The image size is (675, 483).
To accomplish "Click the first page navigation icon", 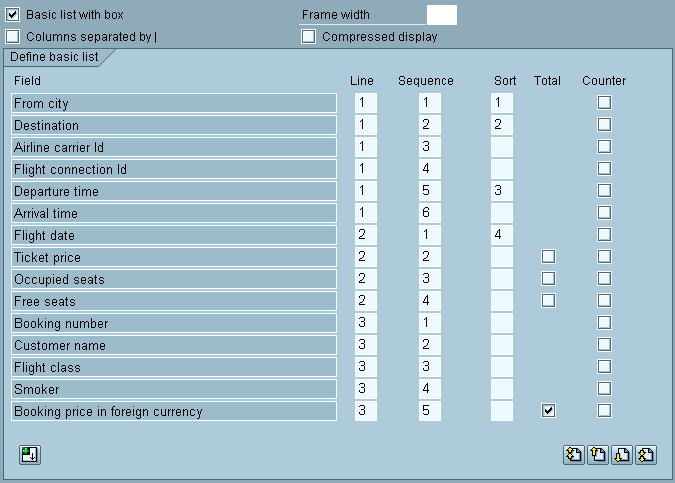I will 574,455.
